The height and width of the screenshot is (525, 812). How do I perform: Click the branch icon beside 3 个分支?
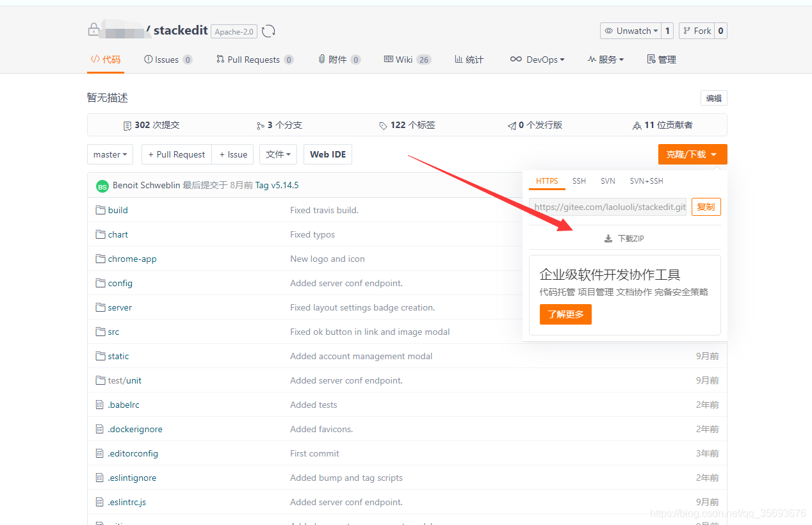pyautogui.click(x=260, y=125)
